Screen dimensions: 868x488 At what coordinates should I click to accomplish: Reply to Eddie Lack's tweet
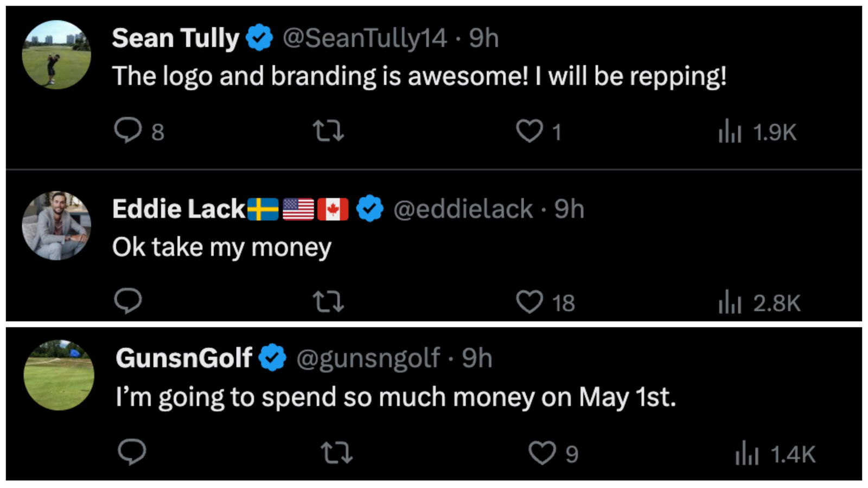click(128, 301)
